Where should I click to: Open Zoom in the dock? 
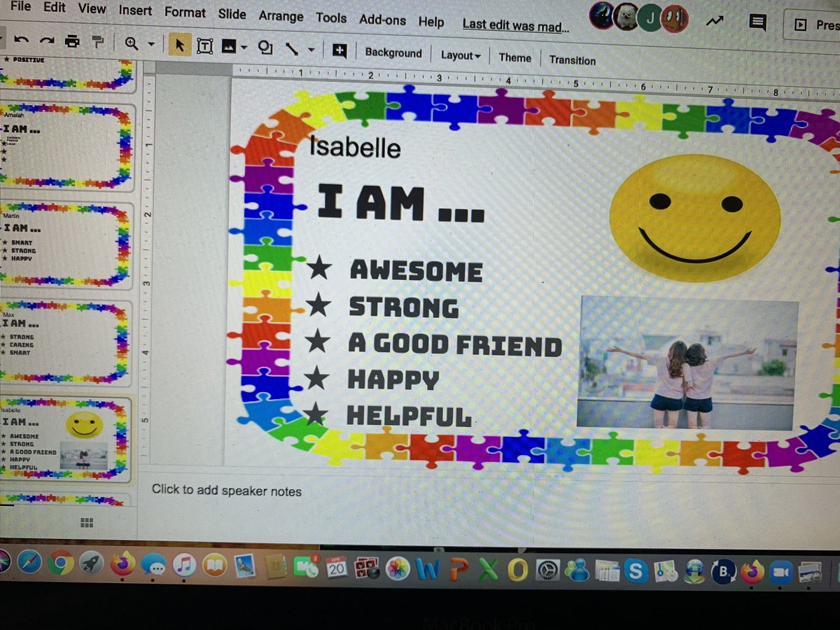780,573
